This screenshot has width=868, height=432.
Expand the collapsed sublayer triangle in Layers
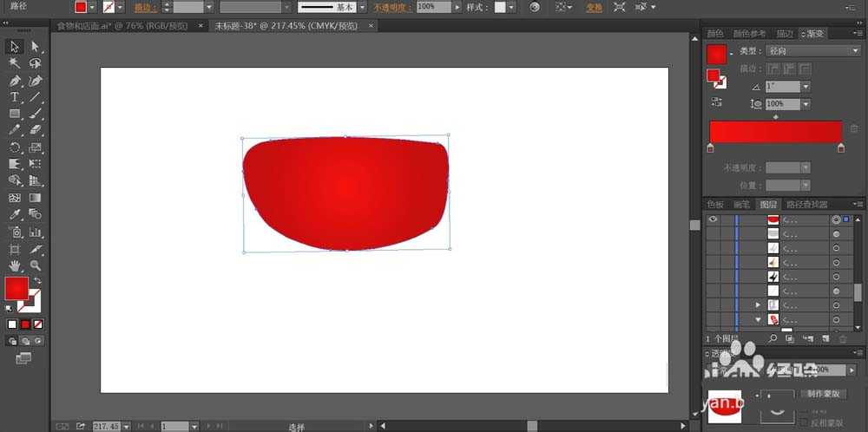(758, 305)
